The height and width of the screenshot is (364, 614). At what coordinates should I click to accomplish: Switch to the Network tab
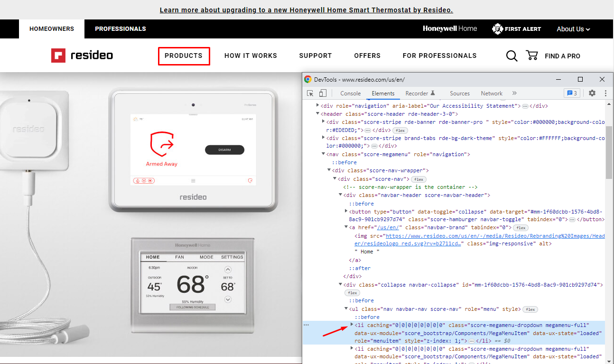(x=492, y=93)
